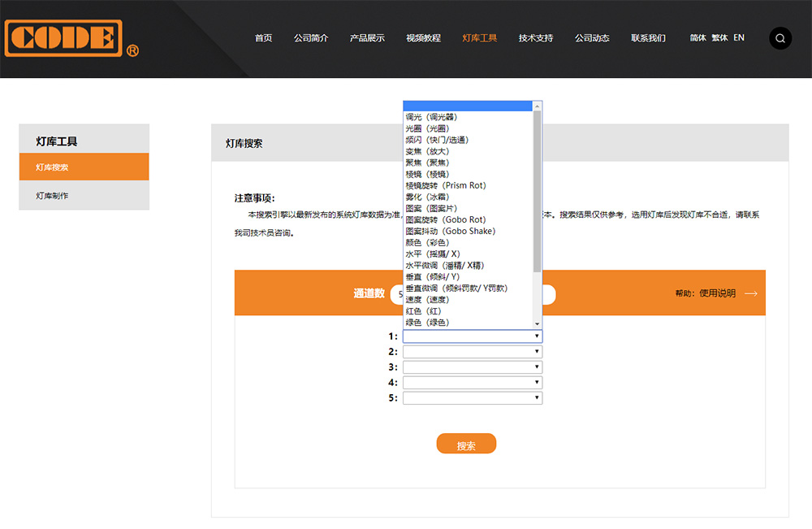Go to 视频教程 in navigation
The width and height of the screenshot is (812, 529).
pyautogui.click(x=423, y=38)
